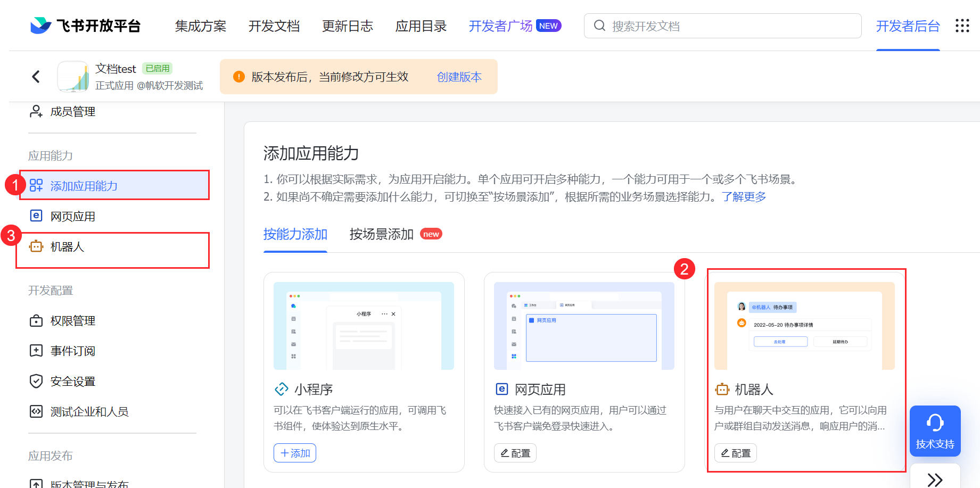Image resolution: width=980 pixels, height=488 pixels.
Task: Open 成员管理 via its person icon
Action: (x=36, y=111)
